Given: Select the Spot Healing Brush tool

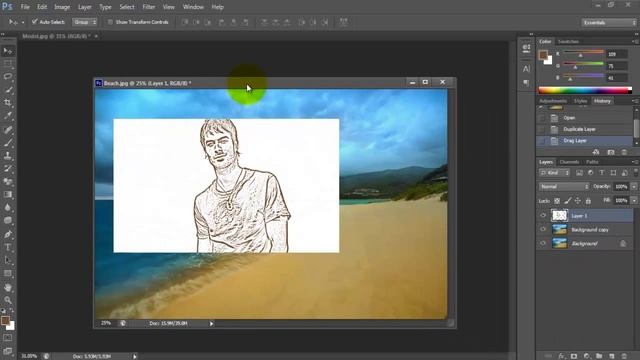Looking at the screenshot, I should pyautogui.click(x=8, y=130).
